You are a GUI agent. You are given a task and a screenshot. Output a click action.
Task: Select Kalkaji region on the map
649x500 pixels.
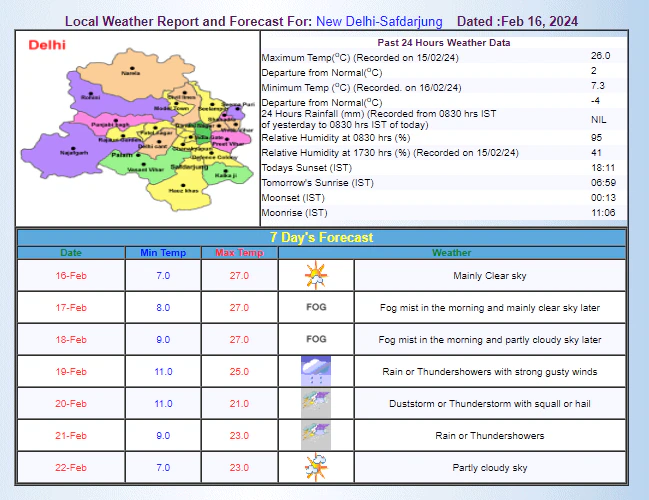point(225,174)
